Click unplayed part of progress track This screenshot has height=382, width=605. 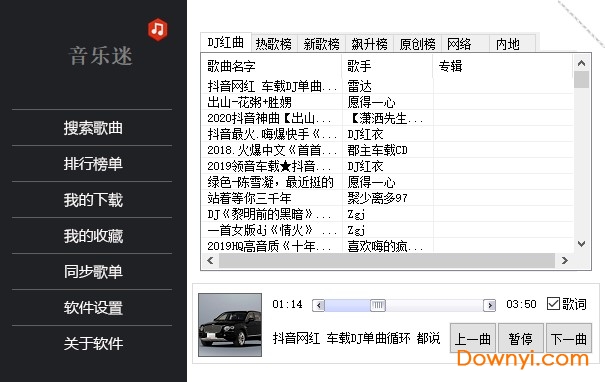tap(434, 305)
